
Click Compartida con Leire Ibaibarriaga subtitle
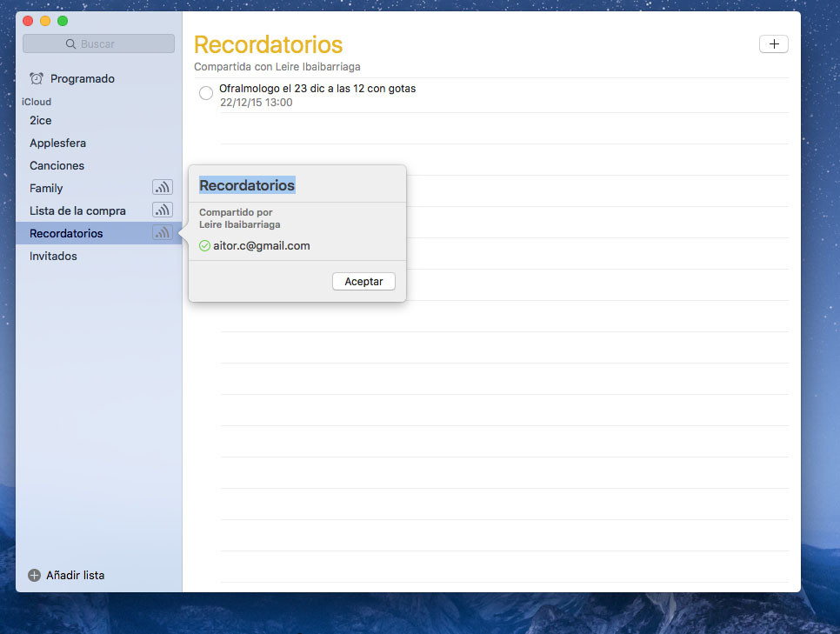pyautogui.click(x=277, y=67)
